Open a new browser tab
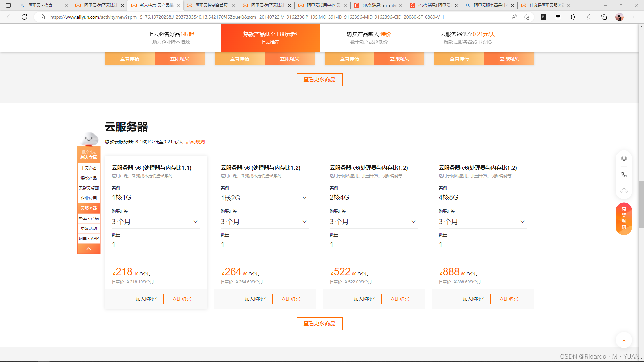The width and height of the screenshot is (644, 362). tap(579, 5)
